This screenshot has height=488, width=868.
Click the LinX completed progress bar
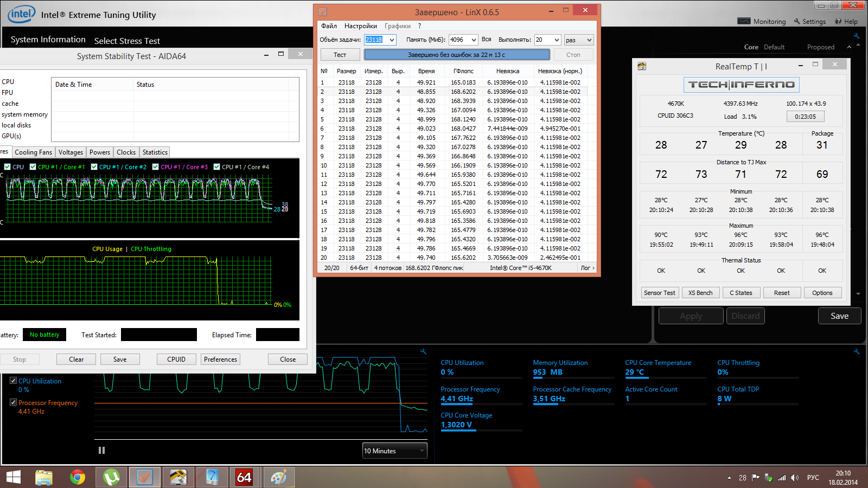[x=457, y=55]
